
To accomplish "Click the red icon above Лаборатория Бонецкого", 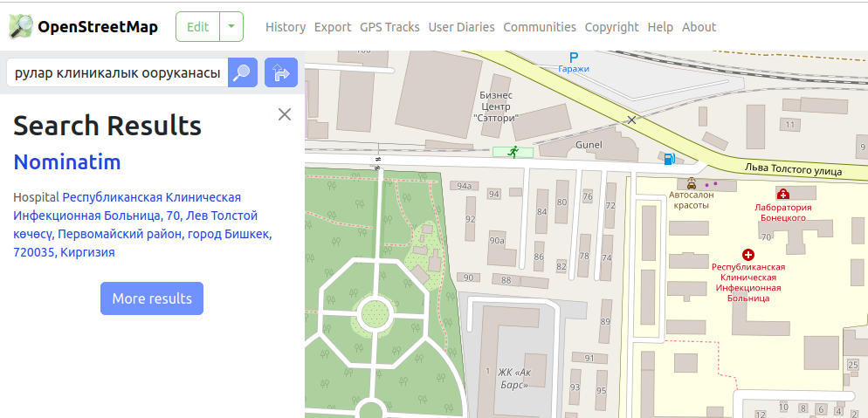I will (782, 194).
